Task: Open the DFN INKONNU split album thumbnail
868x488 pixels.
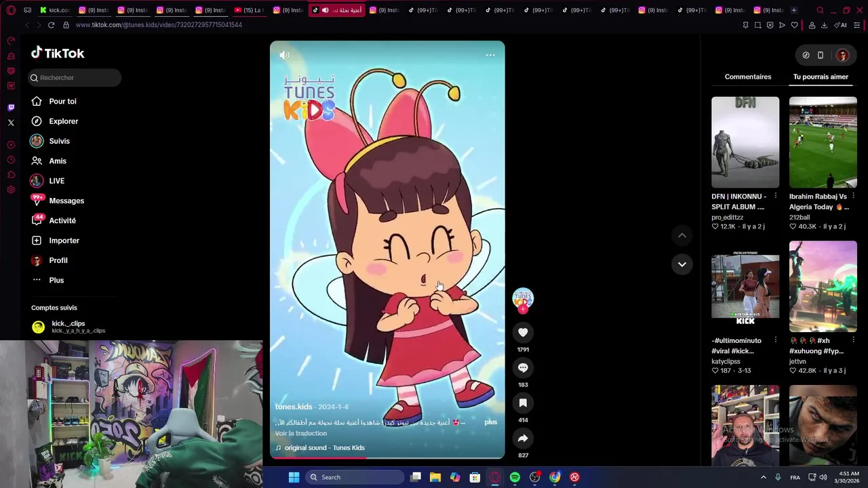Action: 745,142
